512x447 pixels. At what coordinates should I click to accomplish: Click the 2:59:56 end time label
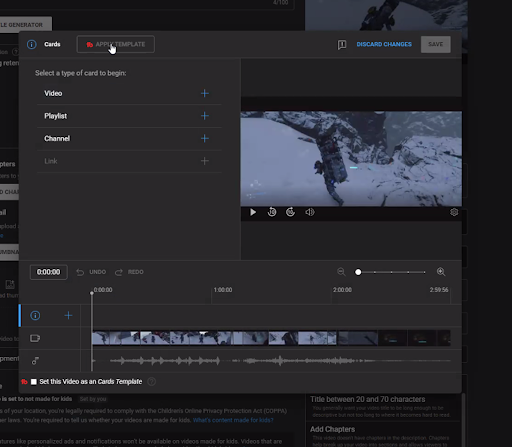439,290
